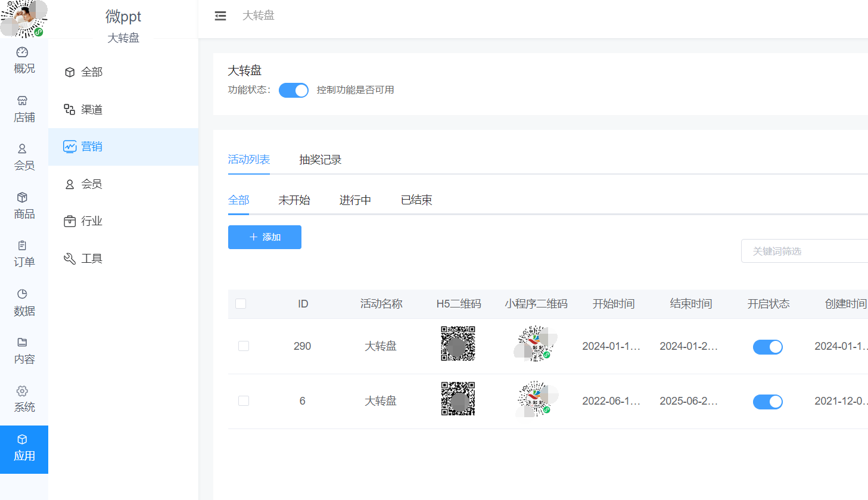Click the 开始时间 column header

pyautogui.click(x=614, y=304)
